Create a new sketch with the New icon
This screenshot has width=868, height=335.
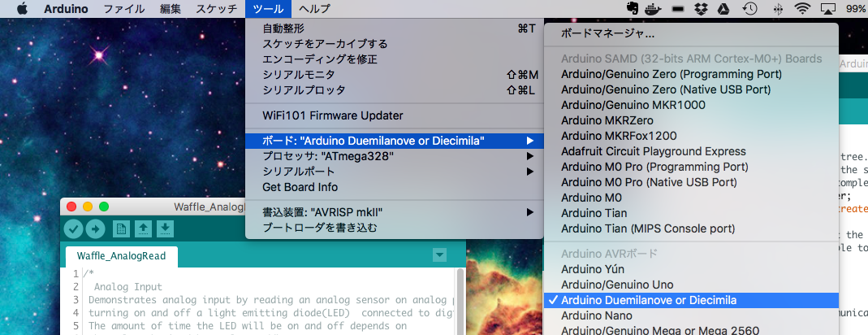tap(121, 228)
